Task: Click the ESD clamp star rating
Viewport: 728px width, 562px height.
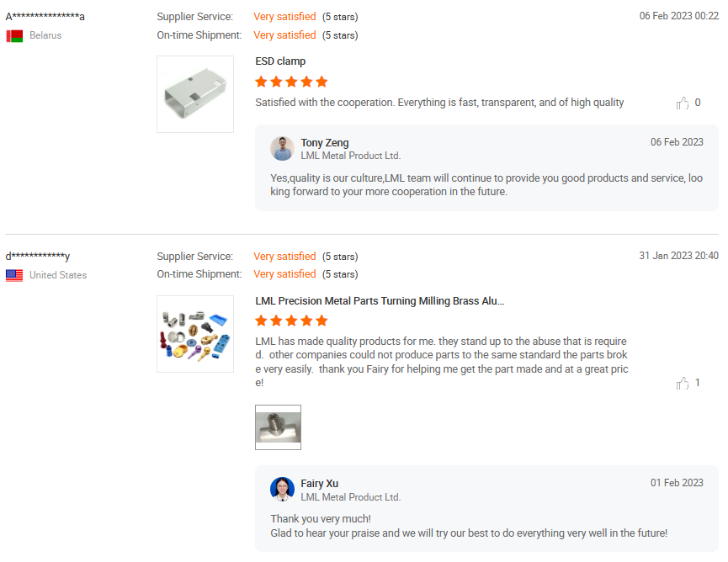Action: point(291,82)
